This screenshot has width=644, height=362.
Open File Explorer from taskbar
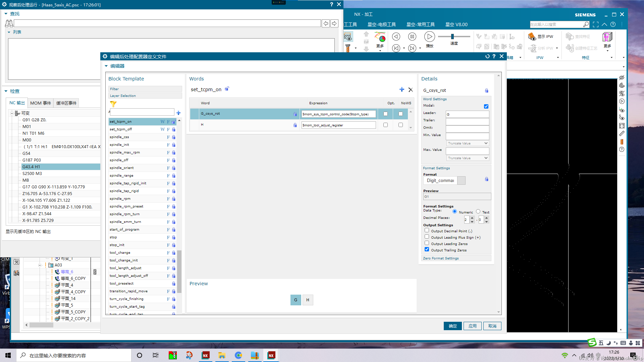click(x=222, y=355)
